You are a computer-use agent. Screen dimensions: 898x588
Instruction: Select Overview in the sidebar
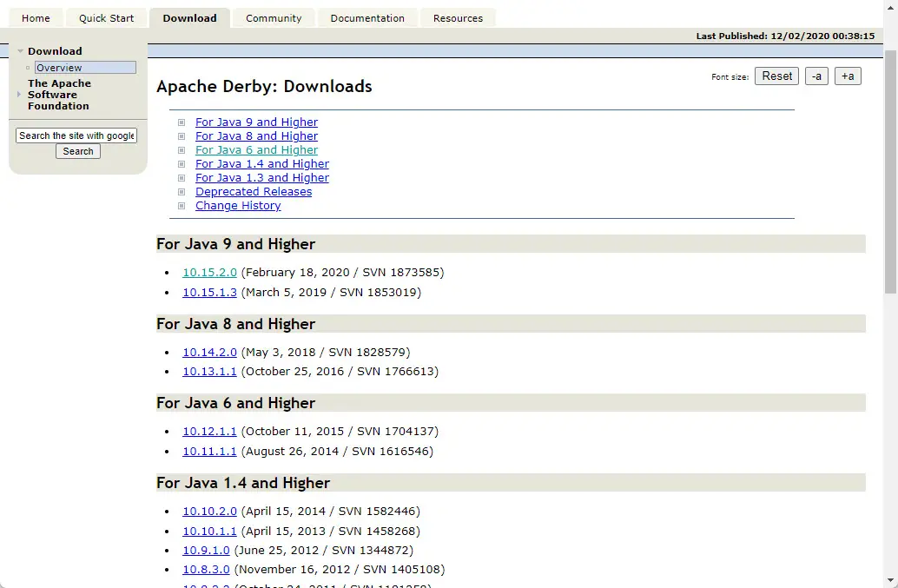pos(85,68)
